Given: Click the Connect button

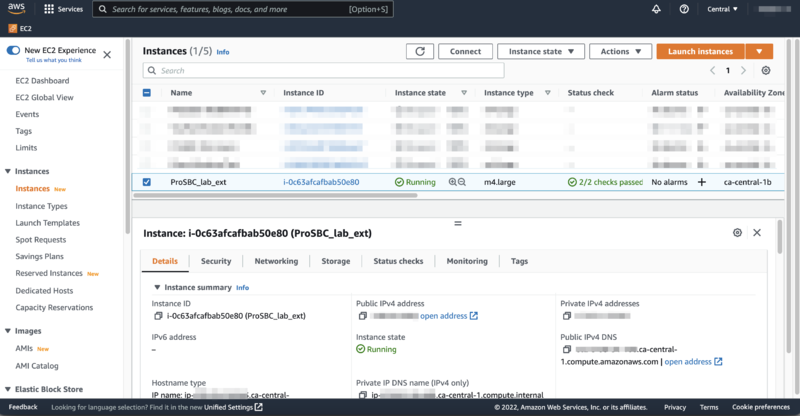Looking at the screenshot, I should [465, 51].
